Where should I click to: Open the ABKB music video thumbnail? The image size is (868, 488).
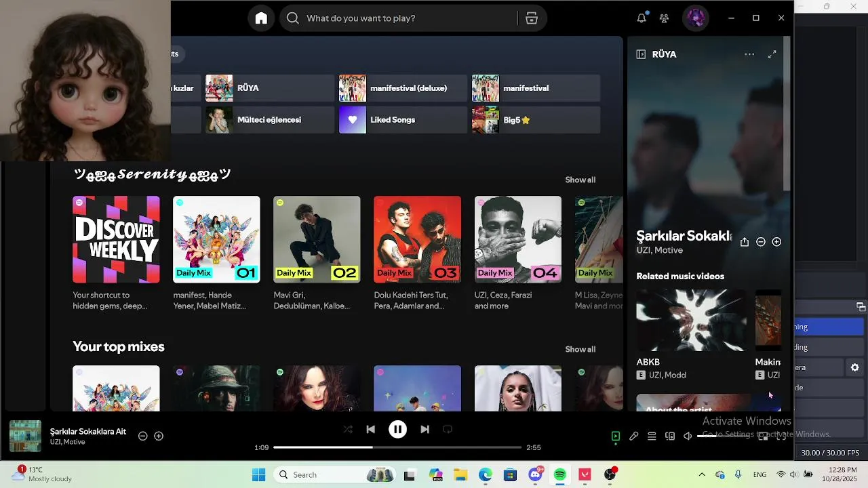[691, 321]
